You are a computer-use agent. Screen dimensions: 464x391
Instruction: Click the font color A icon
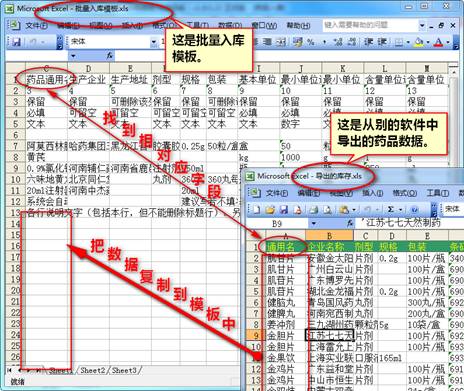(438, 42)
